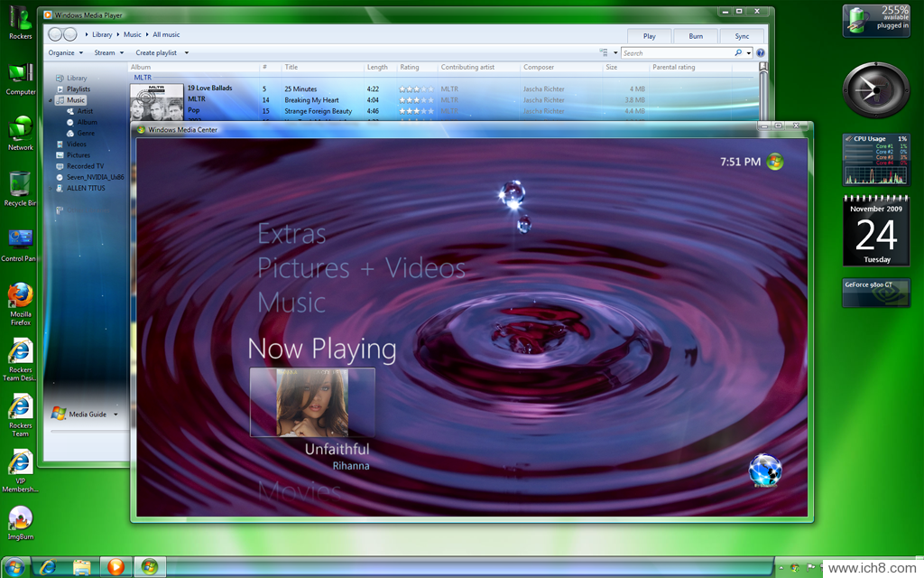Open the Rockers desktop icon
Screen dimensions: 924x578
point(20,23)
